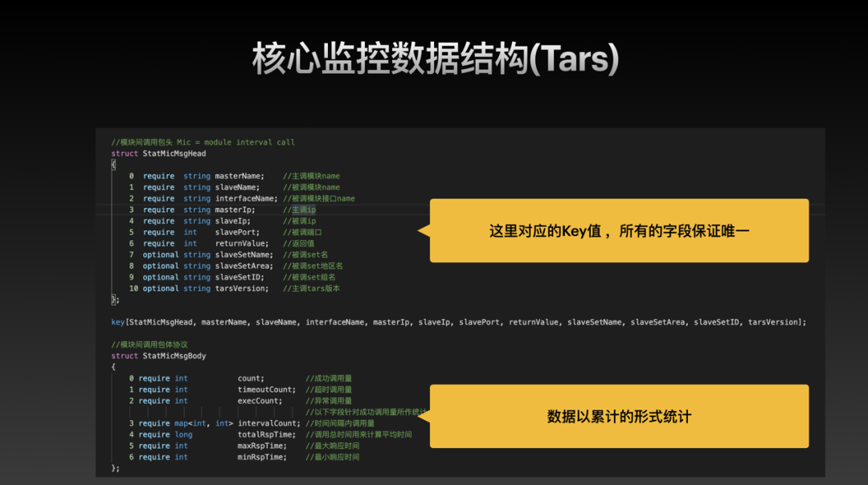Select the slaveName field line
This screenshot has height=485, width=868.
(x=234, y=187)
